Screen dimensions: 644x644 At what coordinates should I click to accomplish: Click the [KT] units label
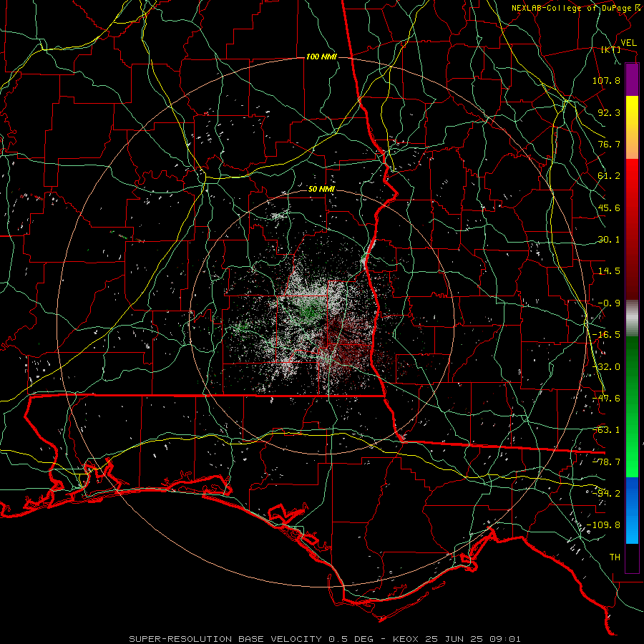611,49
